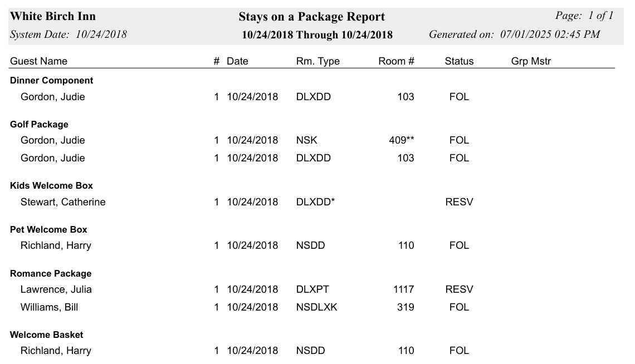Click the White Birch Inn property name

point(53,16)
